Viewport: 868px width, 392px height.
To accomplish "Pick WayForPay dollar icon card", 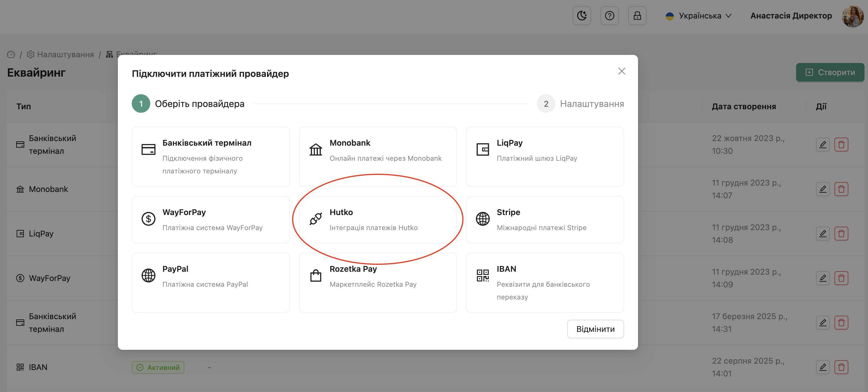I will 148,219.
